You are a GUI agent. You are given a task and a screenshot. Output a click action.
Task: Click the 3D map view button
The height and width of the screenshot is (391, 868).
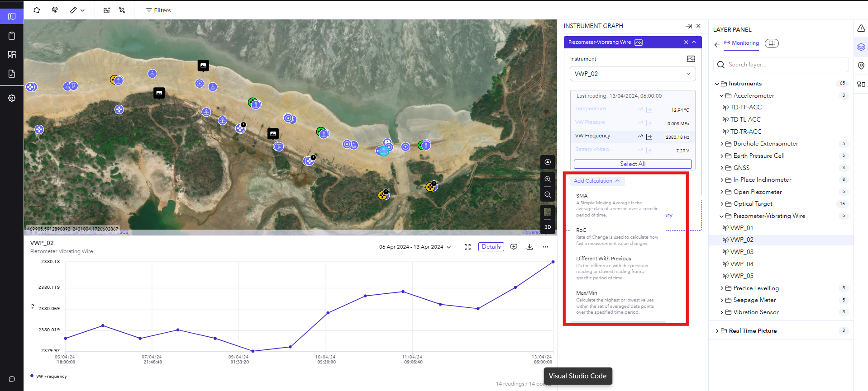(x=548, y=227)
